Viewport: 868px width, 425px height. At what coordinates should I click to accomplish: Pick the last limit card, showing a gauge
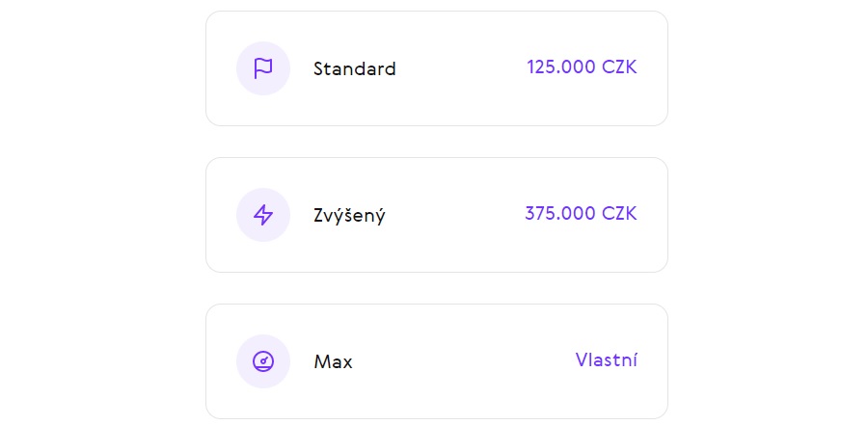[x=437, y=361]
